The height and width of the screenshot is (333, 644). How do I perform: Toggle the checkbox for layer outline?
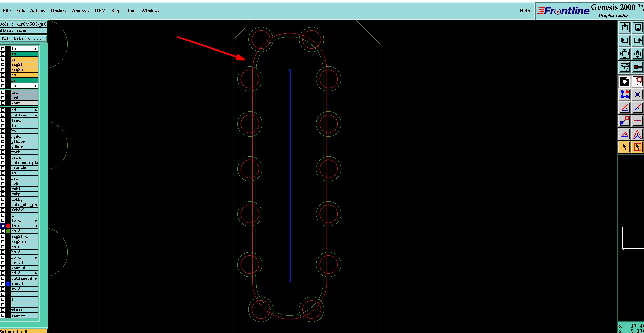coord(3,115)
